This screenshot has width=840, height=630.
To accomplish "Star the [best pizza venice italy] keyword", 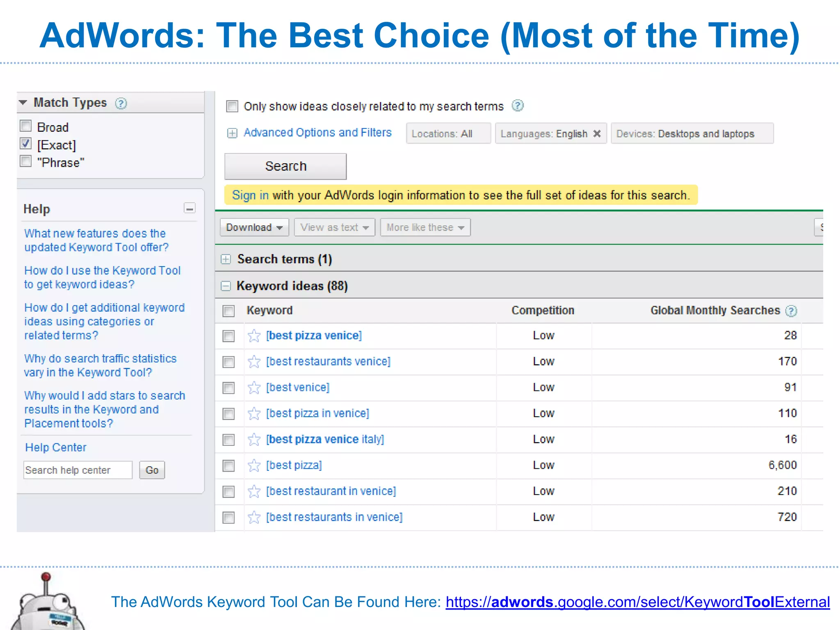I will coord(254,440).
